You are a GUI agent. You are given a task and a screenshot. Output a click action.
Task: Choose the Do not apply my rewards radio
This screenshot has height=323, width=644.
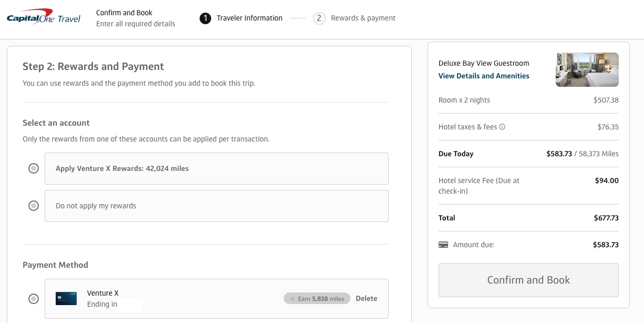tap(34, 206)
